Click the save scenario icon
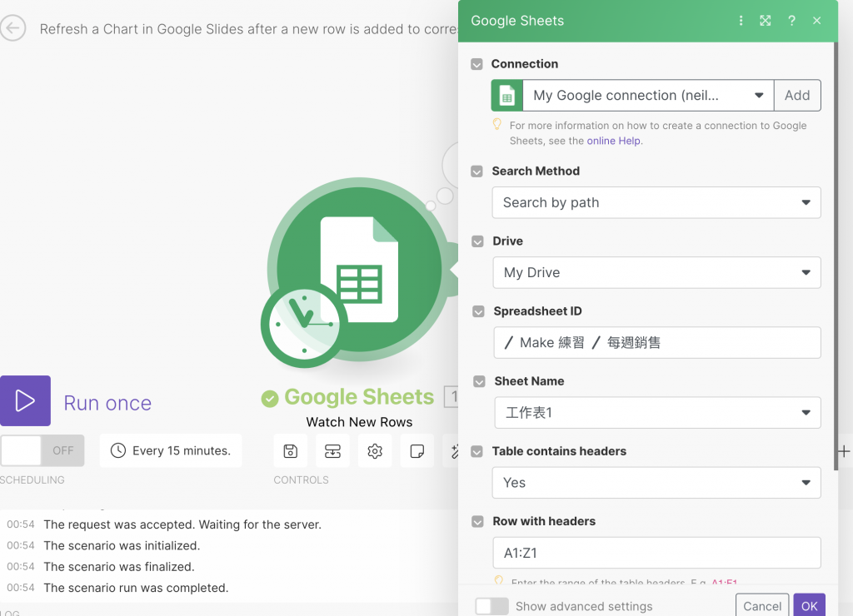 pos(291,450)
